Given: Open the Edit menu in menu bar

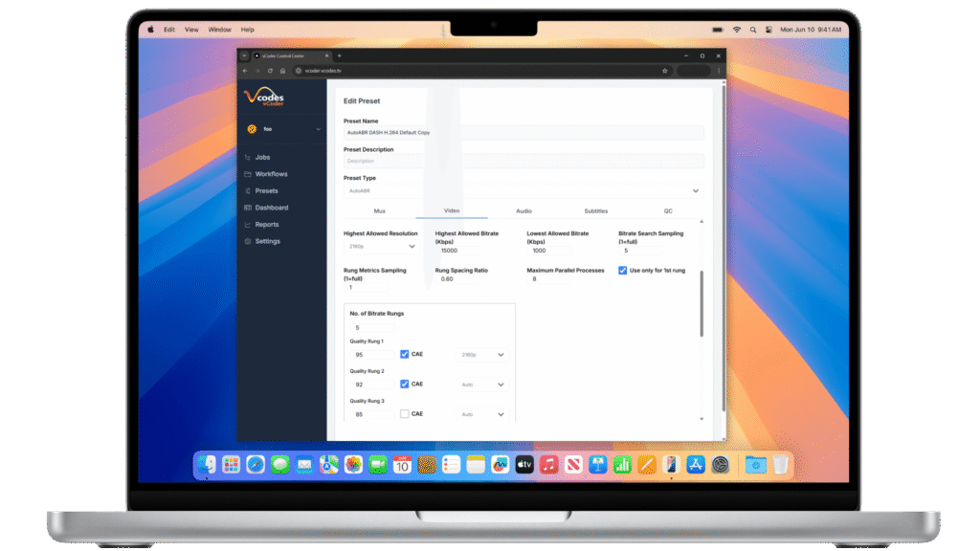Looking at the screenshot, I should pos(169,30).
